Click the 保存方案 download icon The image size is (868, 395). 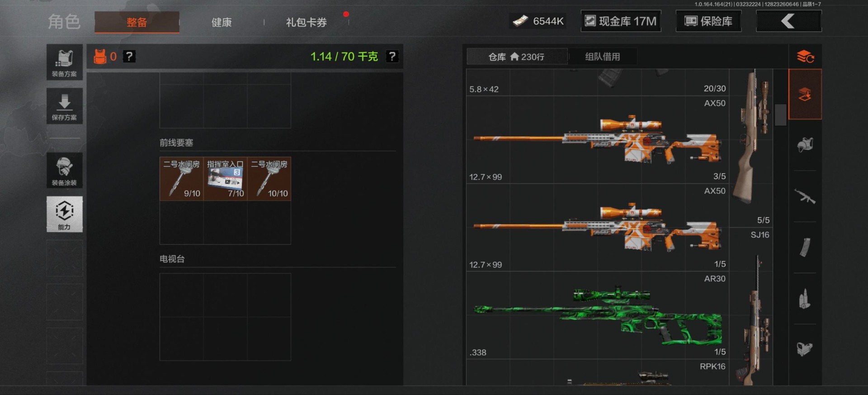(x=64, y=106)
